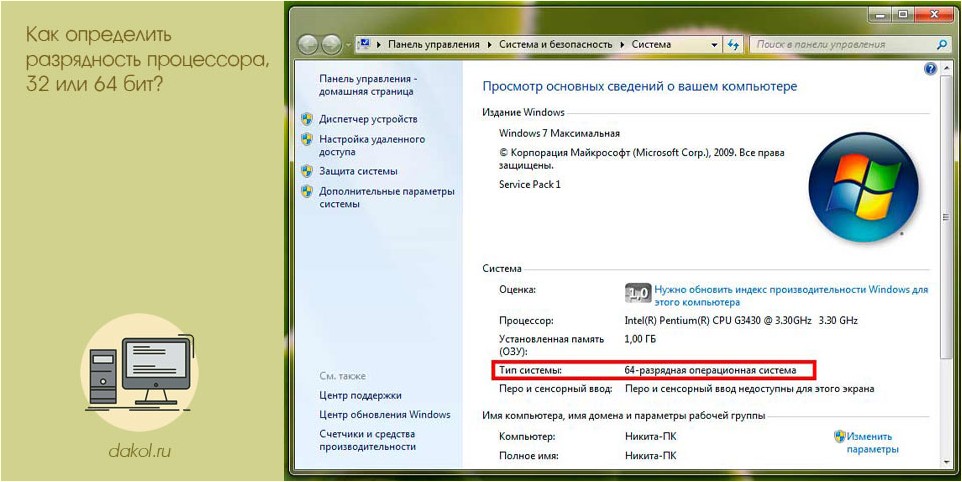962x482 pixels.
Task: Select the Windows 7 Максимальная text
Action: point(559,133)
